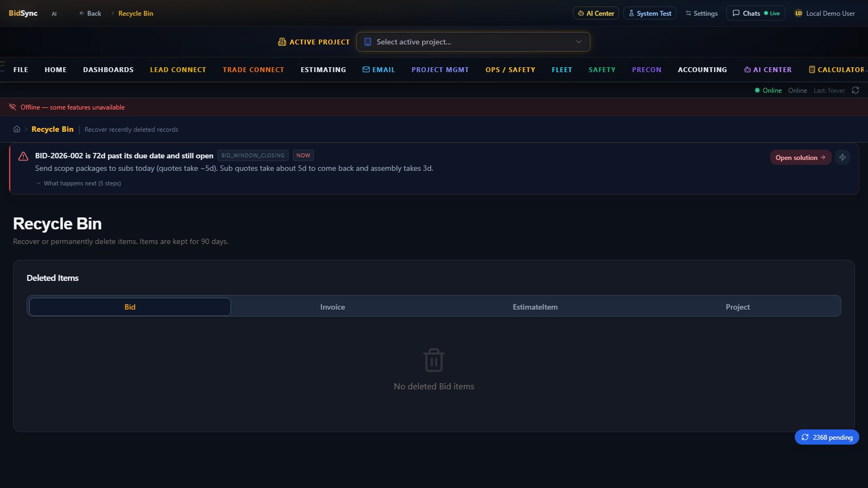
Task: Click Open solution button
Action: [x=800, y=157]
